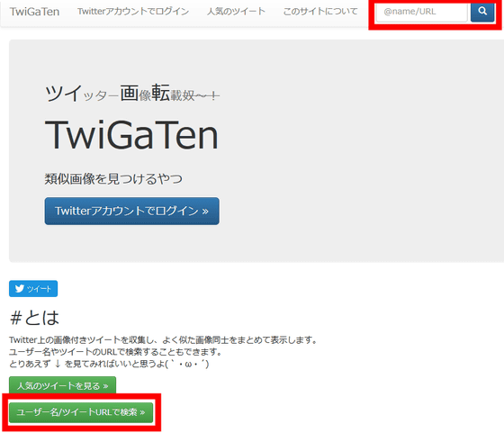Click the とりあえず↓を見てみれば line

pyautogui.click(x=109, y=364)
